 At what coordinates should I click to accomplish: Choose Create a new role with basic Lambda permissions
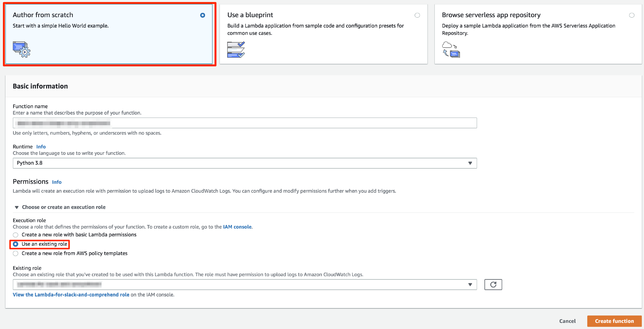(x=15, y=235)
